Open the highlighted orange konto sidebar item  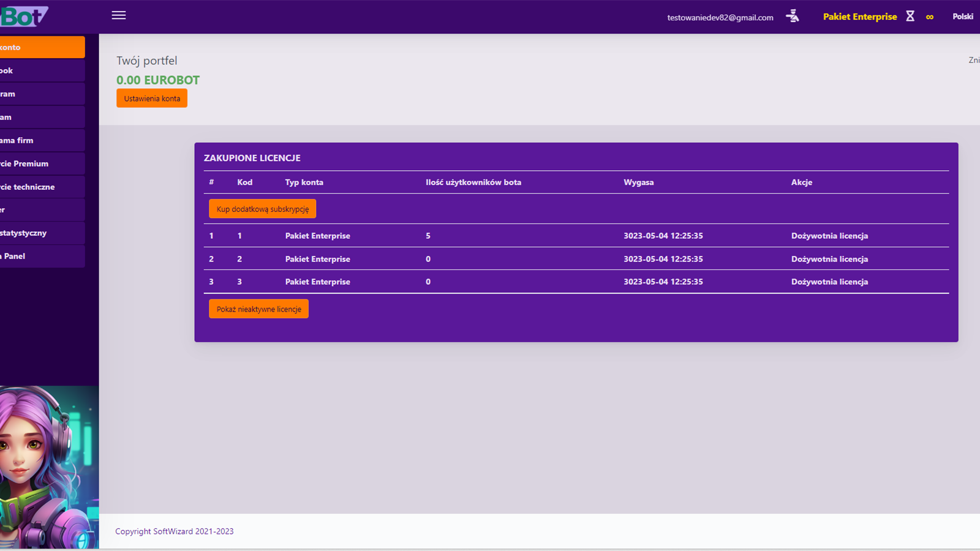(42, 47)
